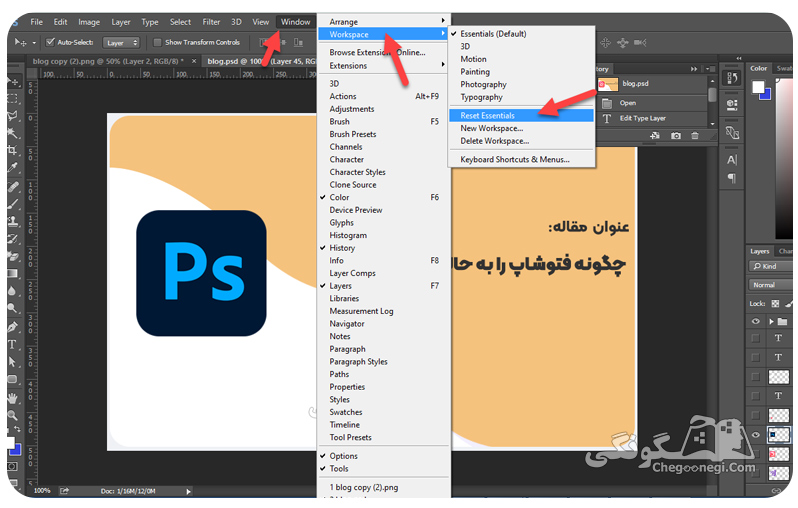Viewport: 798px width, 508px height.
Task: Choose the Typography workspace
Action: pyautogui.click(x=522, y=97)
